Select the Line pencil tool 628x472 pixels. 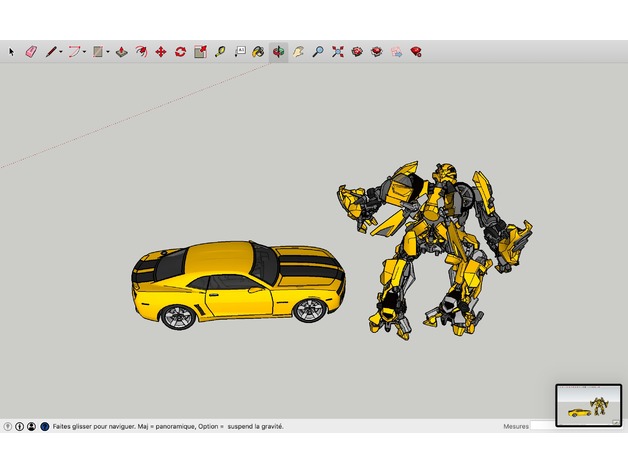click(51, 52)
